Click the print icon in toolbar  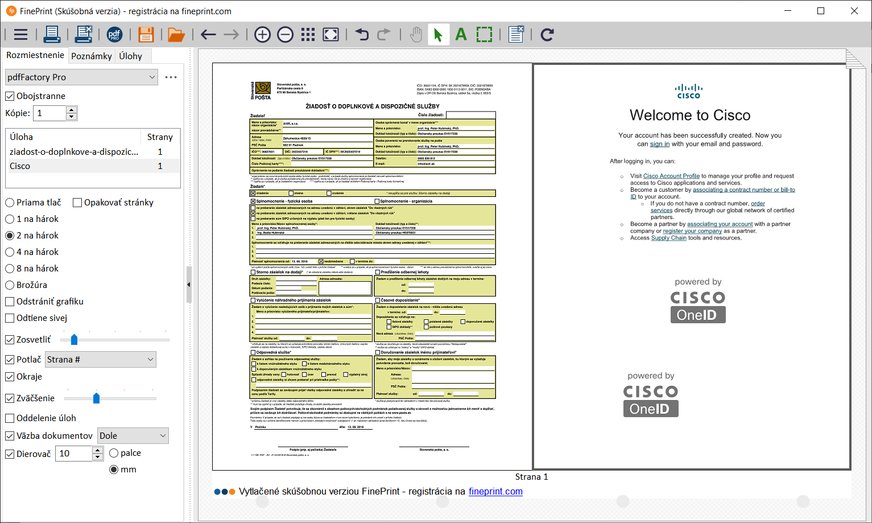(51, 34)
